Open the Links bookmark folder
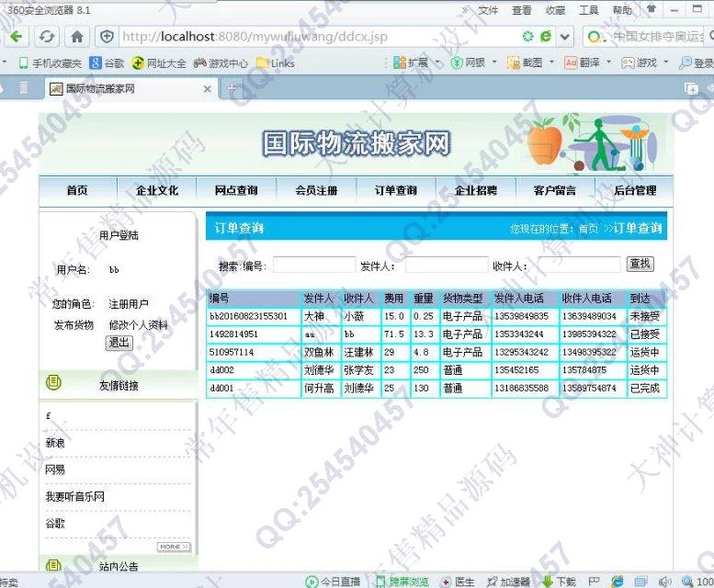 (x=276, y=63)
